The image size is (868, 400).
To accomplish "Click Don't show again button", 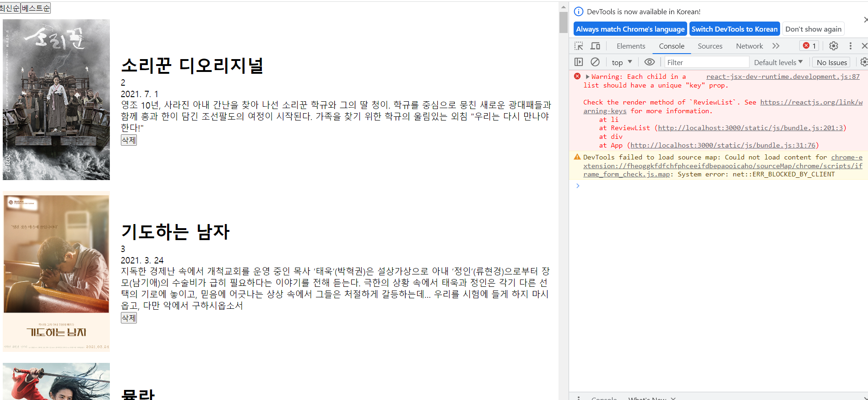I will [813, 29].
